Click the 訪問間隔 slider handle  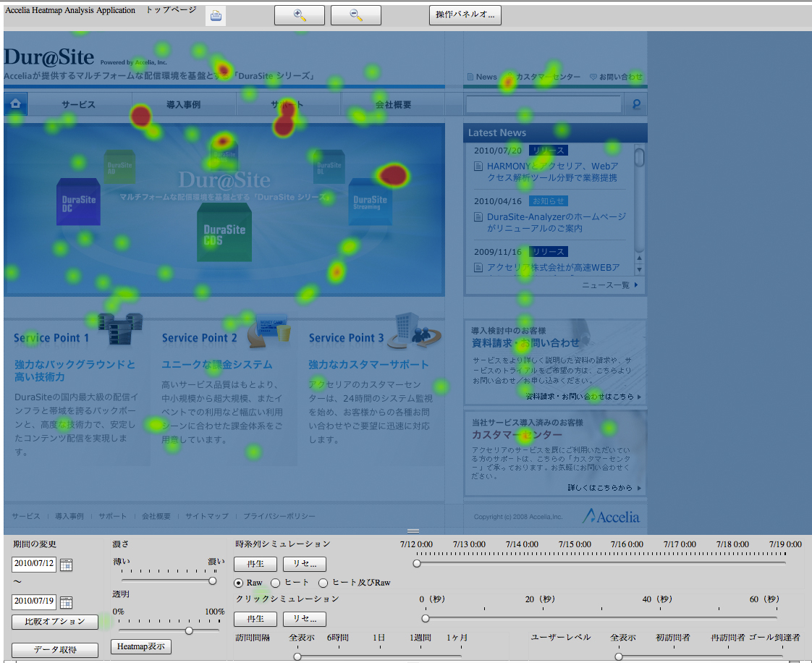297,656
